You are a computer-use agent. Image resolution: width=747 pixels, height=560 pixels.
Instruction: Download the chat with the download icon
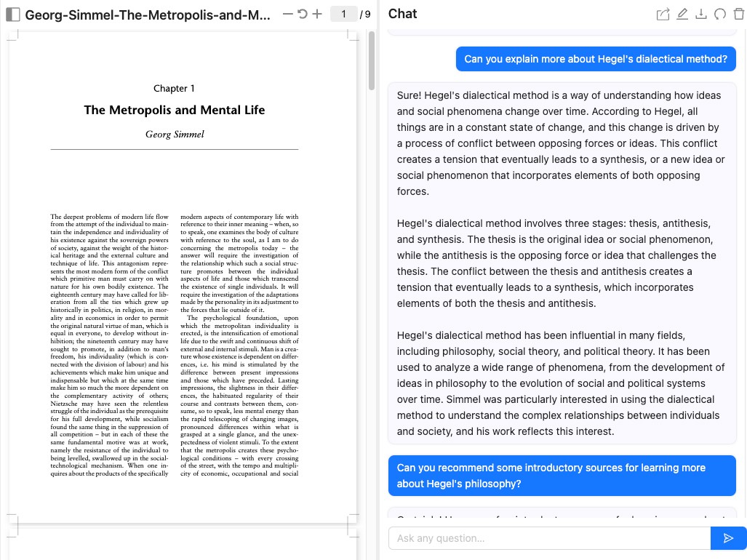click(x=700, y=15)
